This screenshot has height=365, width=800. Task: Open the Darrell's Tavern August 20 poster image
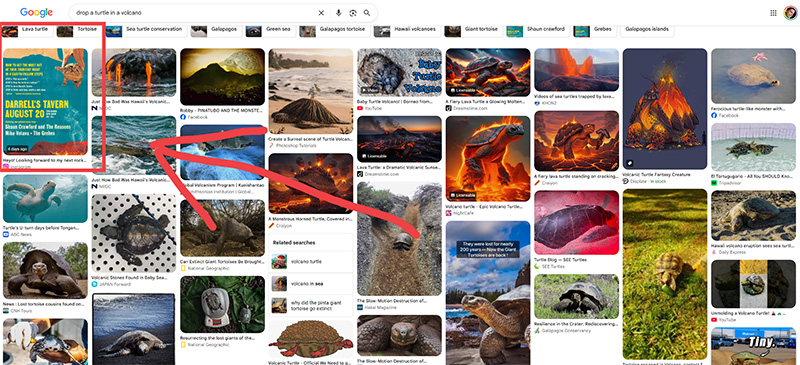click(45, 102)
